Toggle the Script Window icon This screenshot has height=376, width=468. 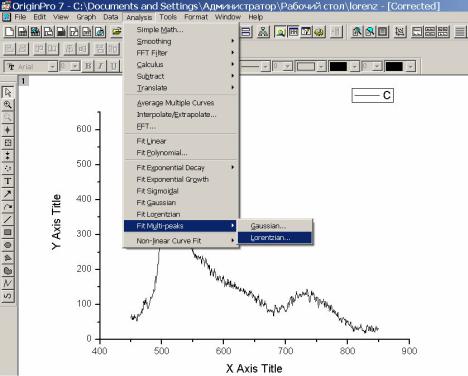click(306, 32)
